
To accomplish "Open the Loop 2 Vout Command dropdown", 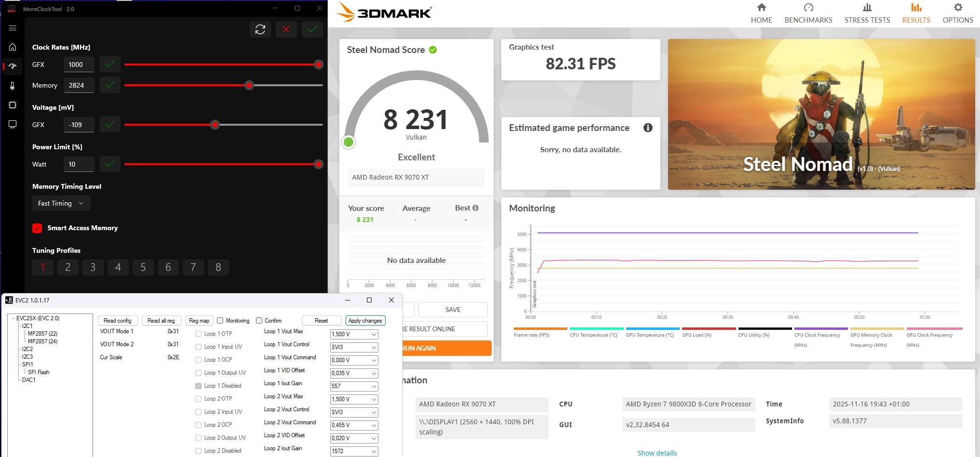I will 354,425.
